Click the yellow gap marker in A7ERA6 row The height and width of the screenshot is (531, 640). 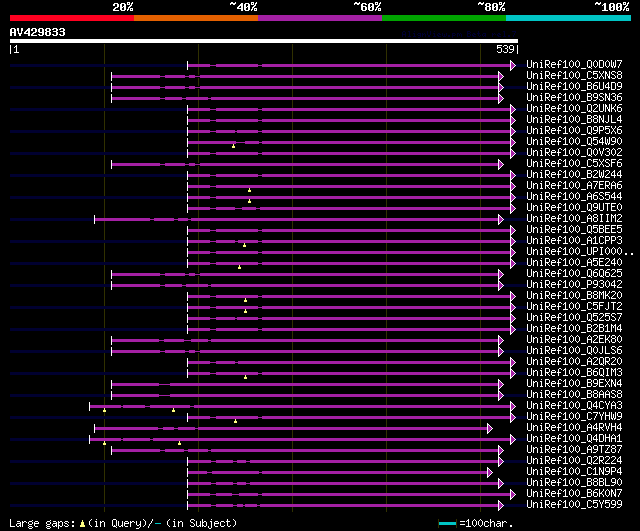(249, 190)
